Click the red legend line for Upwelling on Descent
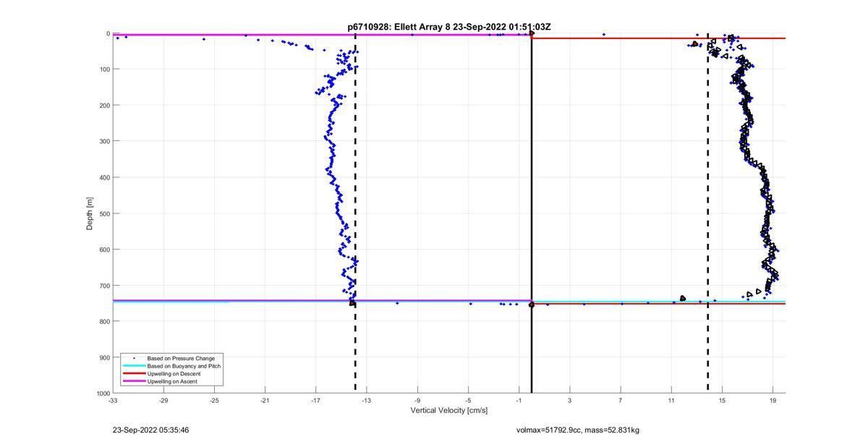This screenshot has width=868, height=442. pyautogui.click(x=133, y=373)
